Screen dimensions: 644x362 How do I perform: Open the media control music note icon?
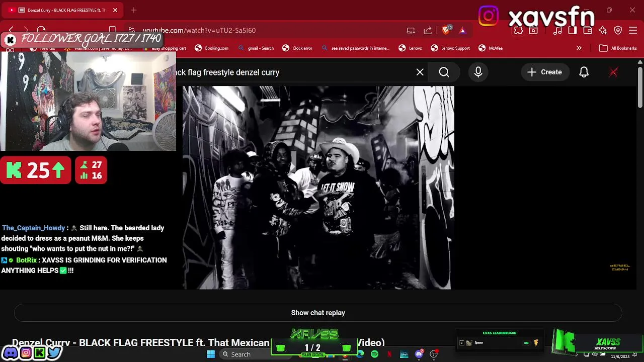click(557, 30)
